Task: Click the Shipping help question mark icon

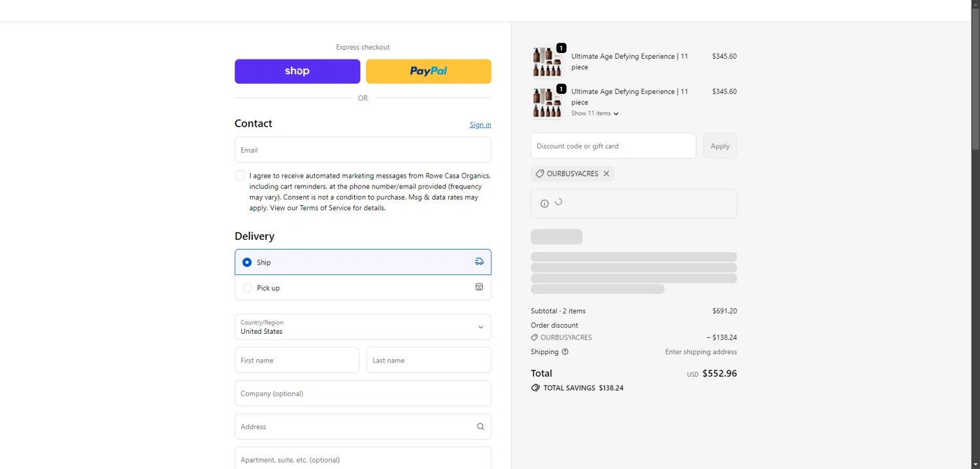Action: tap(565, 352)
